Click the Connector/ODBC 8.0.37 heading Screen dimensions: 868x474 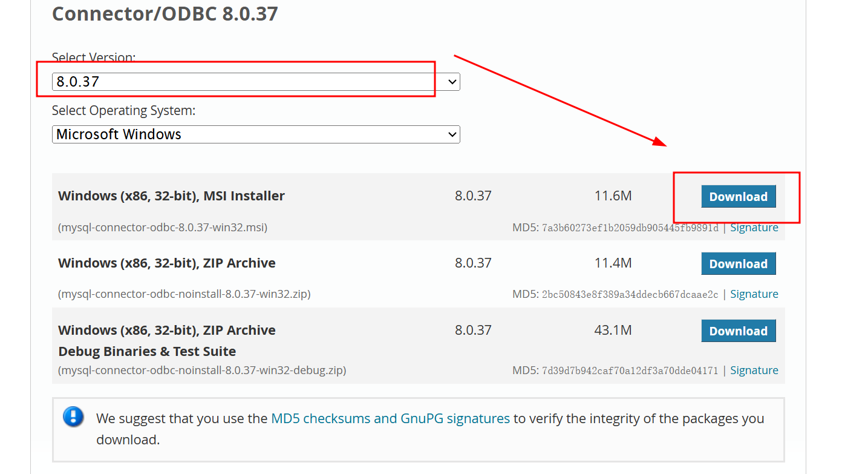pos(165,13)
